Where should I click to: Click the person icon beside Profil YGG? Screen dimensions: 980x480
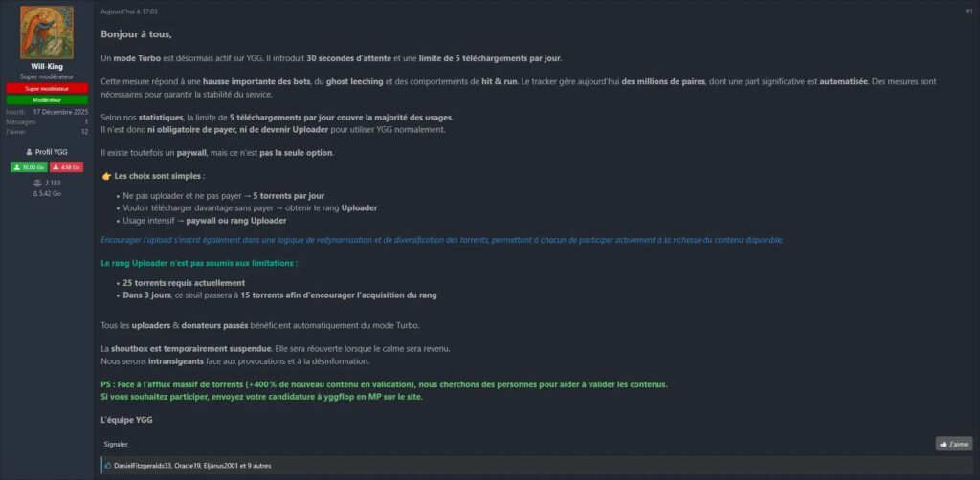click(30, 152)
